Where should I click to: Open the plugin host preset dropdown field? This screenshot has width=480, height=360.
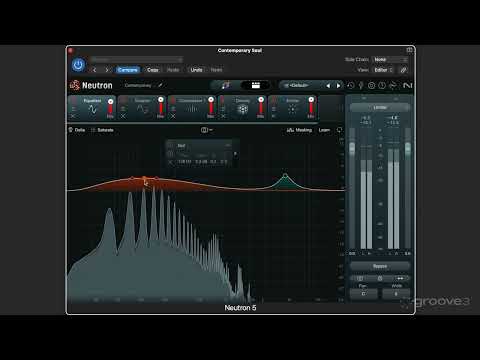tap(137, 59)
